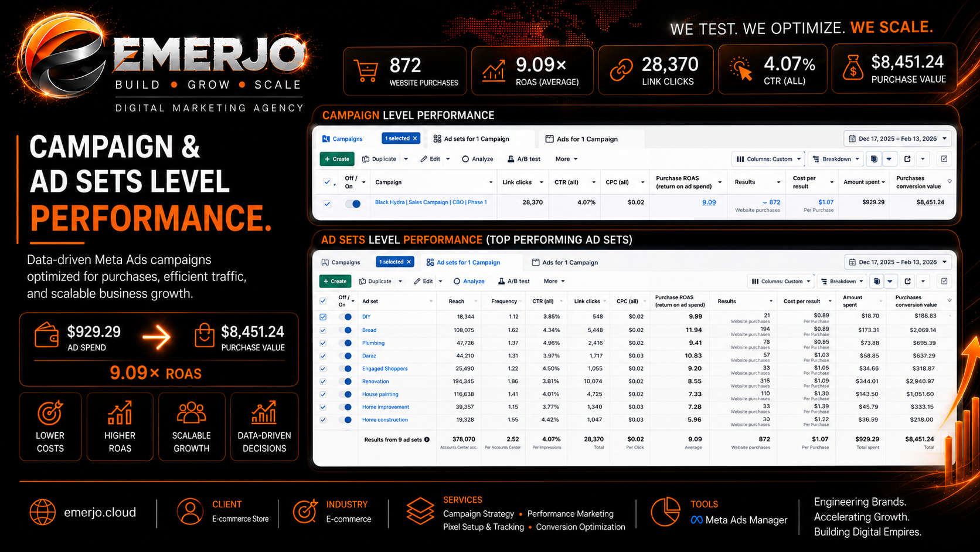Image resolution: width=980 pixels, height=552 pixels.
Task: Uncheck the Plumbing ad set checkbox
Action: point(323,343)
